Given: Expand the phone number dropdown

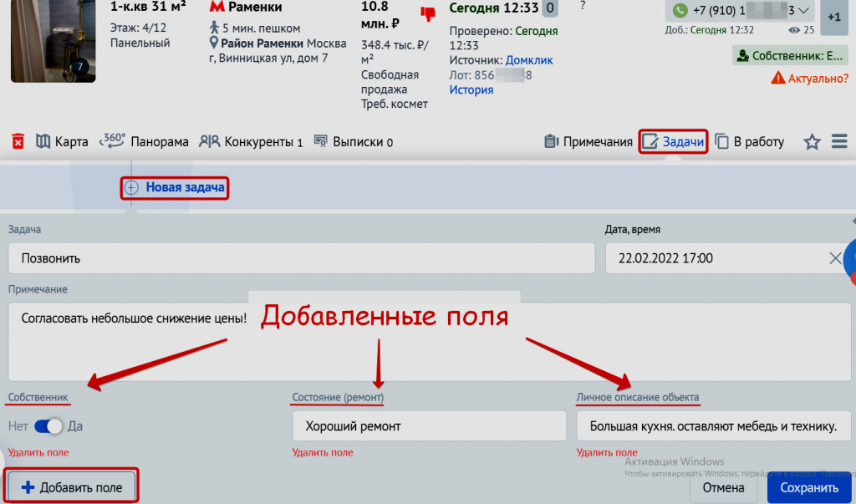Looking at the screenshot, I should point(803,11).
